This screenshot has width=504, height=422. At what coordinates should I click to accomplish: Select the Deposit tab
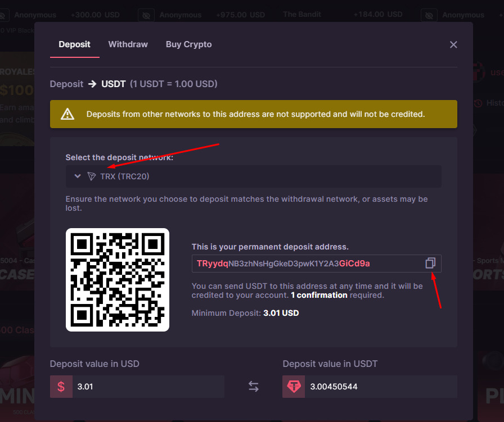tap(74, 44)
